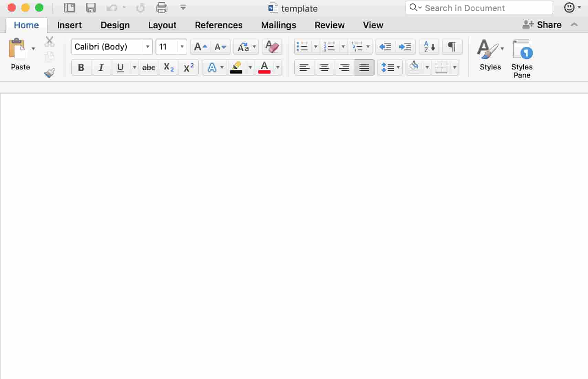Create a multilevel list

coord(357,47)
